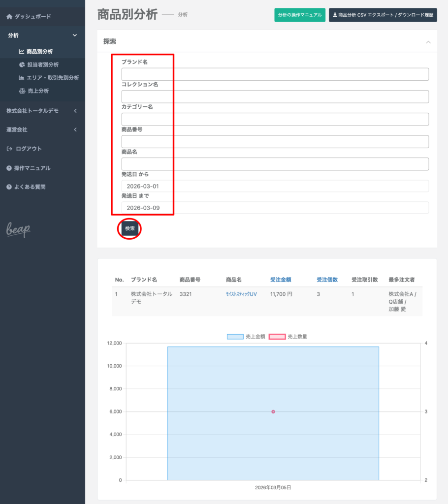Image resolution: width=448 pixels, height=504 pixels.
Task: Click the 担当者別分析 pie chart icon
Action: click(x=22, y=64)
